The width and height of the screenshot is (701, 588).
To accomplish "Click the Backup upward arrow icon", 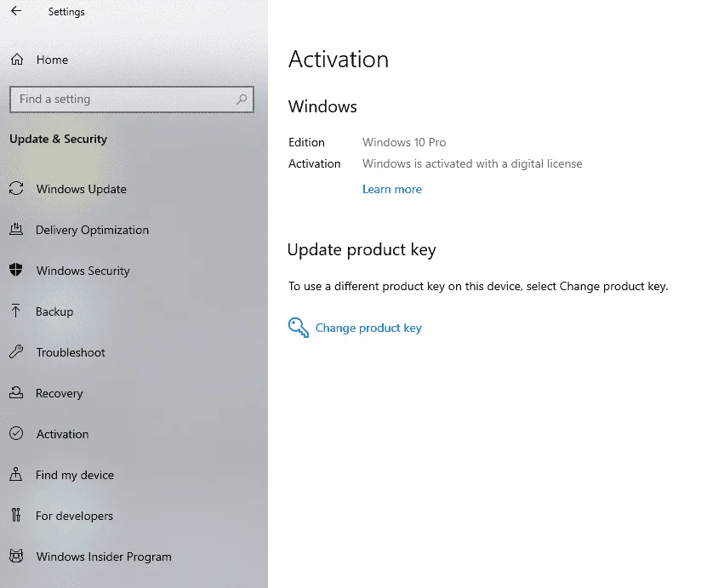I will [15, 311].
